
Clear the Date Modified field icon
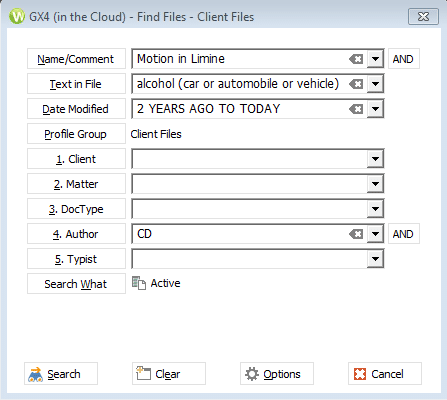pos(356,109)
